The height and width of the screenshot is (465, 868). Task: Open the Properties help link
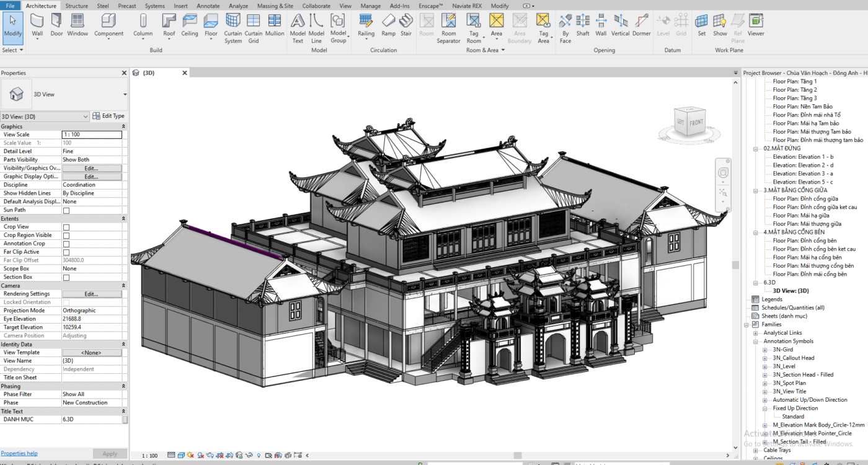tap(19, 453)
